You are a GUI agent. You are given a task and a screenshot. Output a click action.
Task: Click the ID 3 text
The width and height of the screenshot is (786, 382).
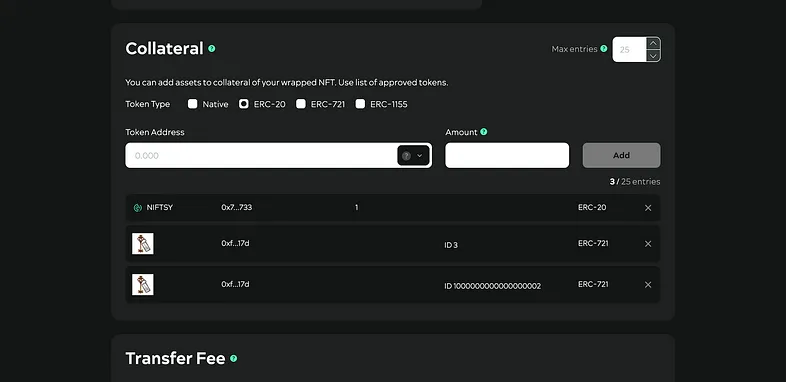click(x=451, y=246)
